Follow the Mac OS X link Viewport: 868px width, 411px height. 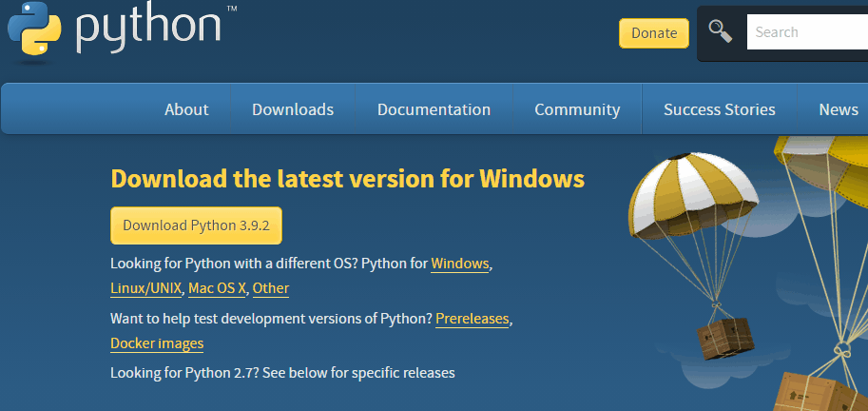217,288
